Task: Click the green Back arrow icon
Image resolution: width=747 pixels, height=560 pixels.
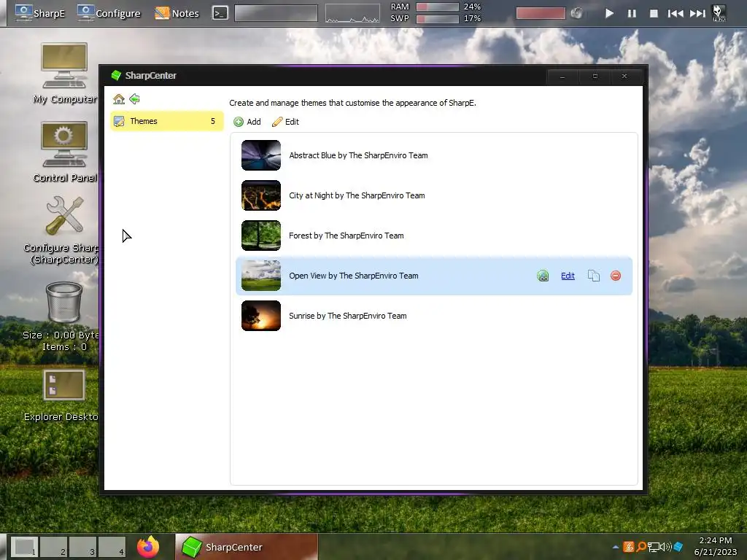Action: click(134, 99)
